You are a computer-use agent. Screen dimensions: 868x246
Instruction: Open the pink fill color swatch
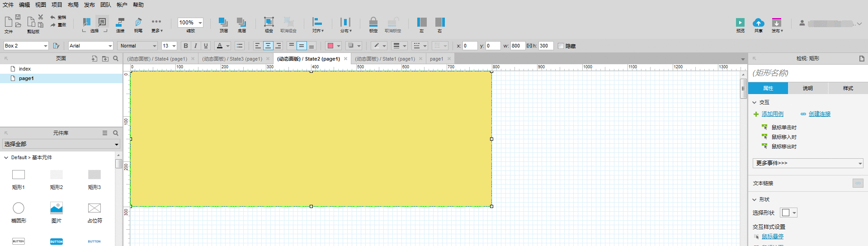coord(330,46)
